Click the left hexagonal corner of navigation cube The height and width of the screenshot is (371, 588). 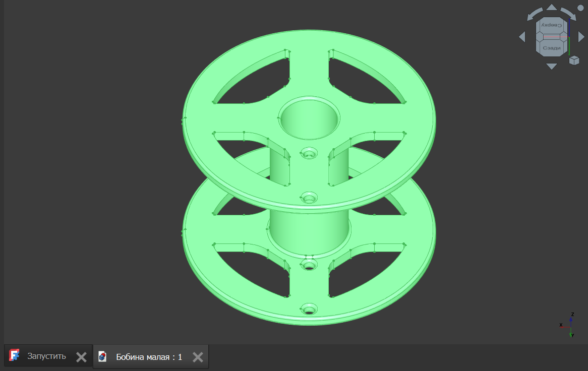click(539, 36)
